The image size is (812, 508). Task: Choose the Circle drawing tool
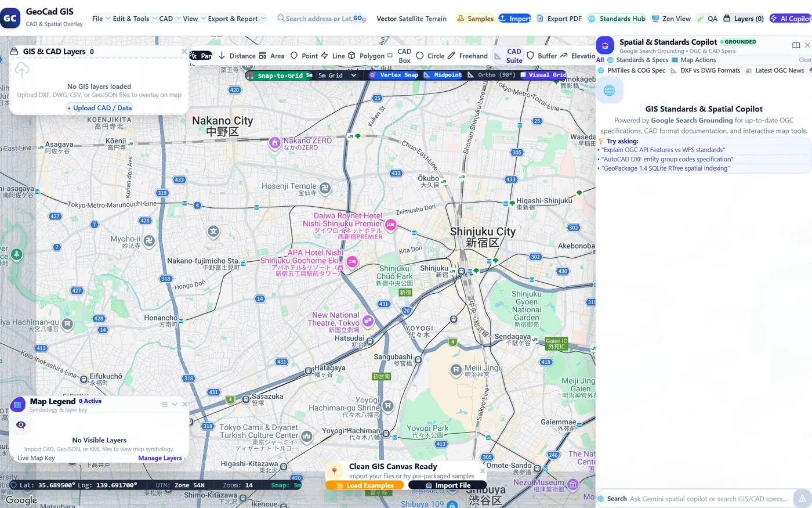tap(430, 56)
